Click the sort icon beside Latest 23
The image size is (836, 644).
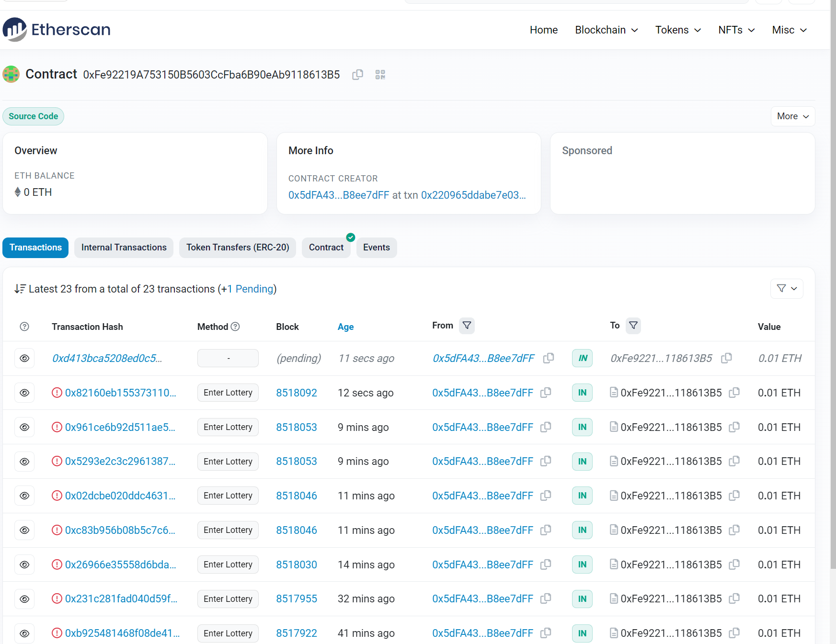[20, 289]
